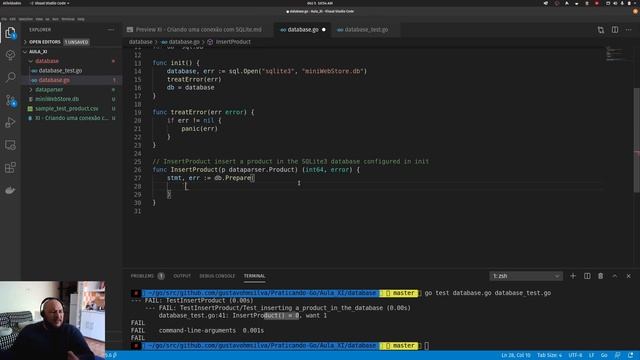The image size is (640, 360).
Task: Switch to the database_test.go tab
Action: click(366, 29)
